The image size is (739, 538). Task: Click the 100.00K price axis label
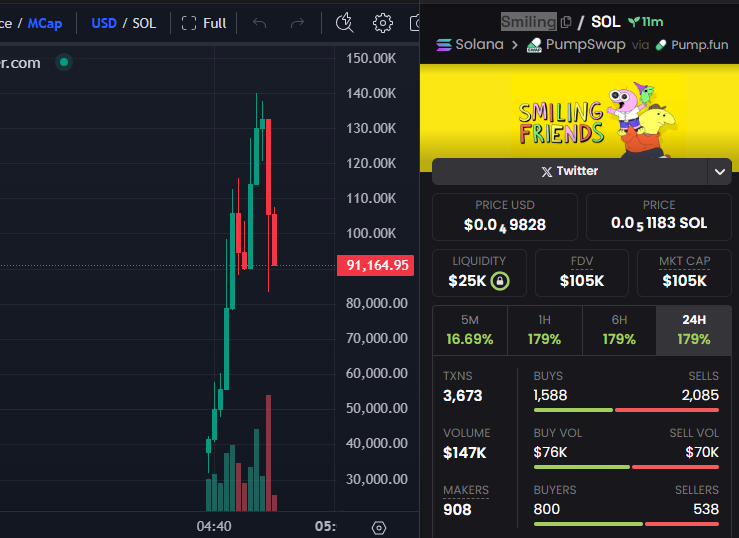(x=371, y=233)
